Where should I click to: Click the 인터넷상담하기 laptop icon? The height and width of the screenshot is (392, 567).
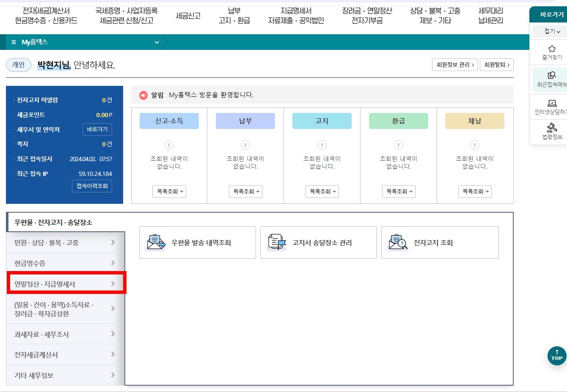point(551,104)
